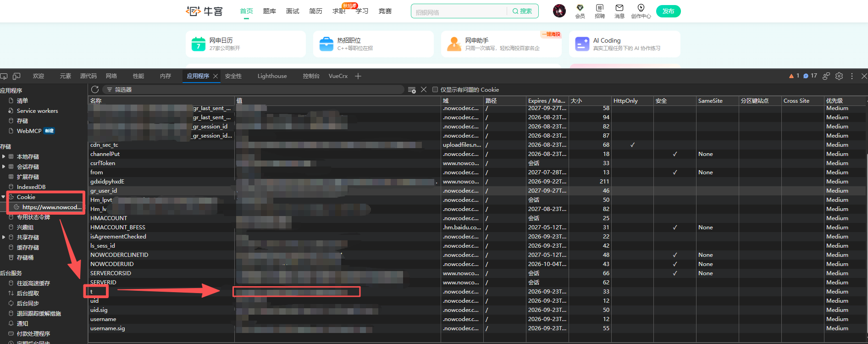
Task: Open the Lighthouse tab
Action: (272, 76)
